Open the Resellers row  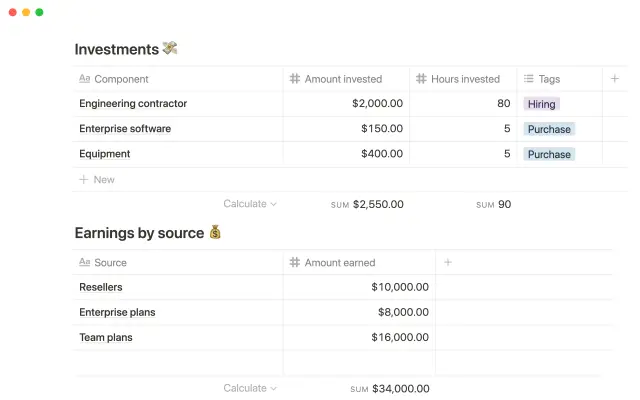tap(101, 287)
